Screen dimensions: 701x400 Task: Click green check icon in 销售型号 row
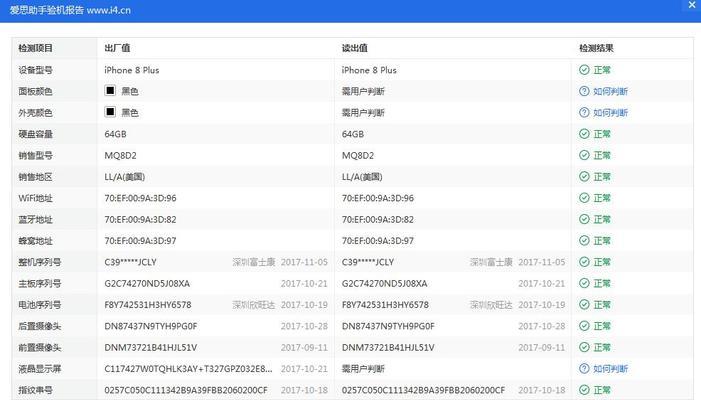[584, 155]
